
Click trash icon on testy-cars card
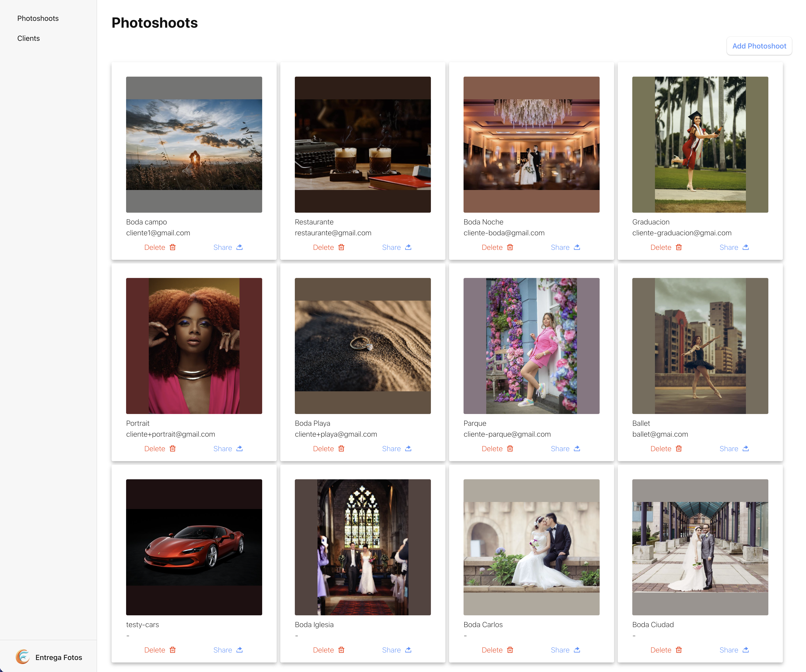[173, 650]
